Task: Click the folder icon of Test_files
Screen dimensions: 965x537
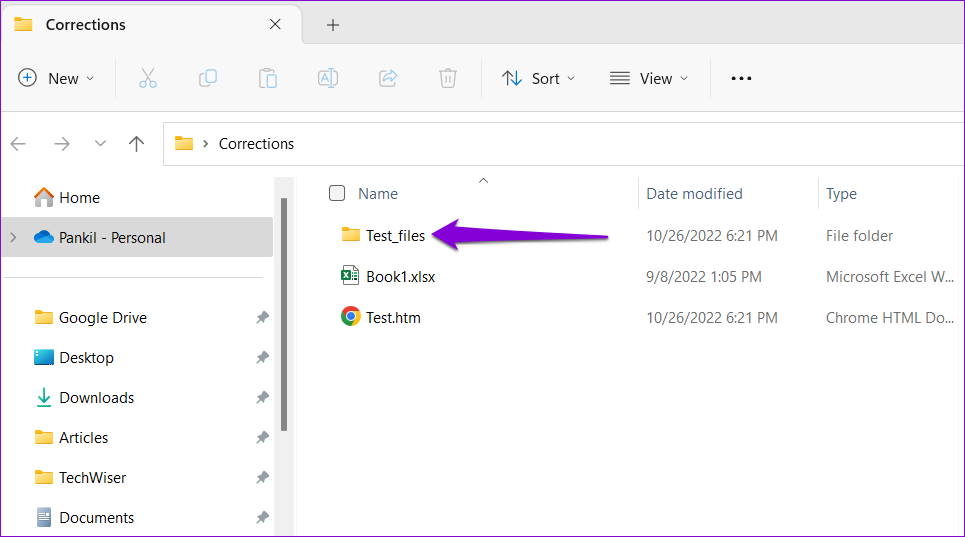Action: tap(351, 234)
